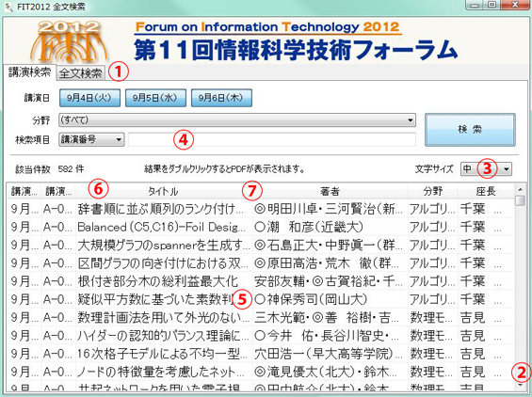This screenshot has height=397, width=532.
Task: Select the 講演検索 tab
Action: (29, 71)
